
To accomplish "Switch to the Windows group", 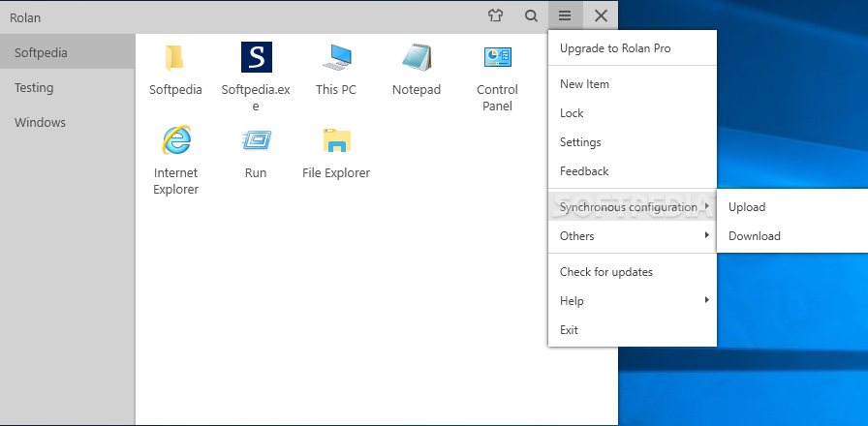I will pyautogui.click(x=67, y=122).
